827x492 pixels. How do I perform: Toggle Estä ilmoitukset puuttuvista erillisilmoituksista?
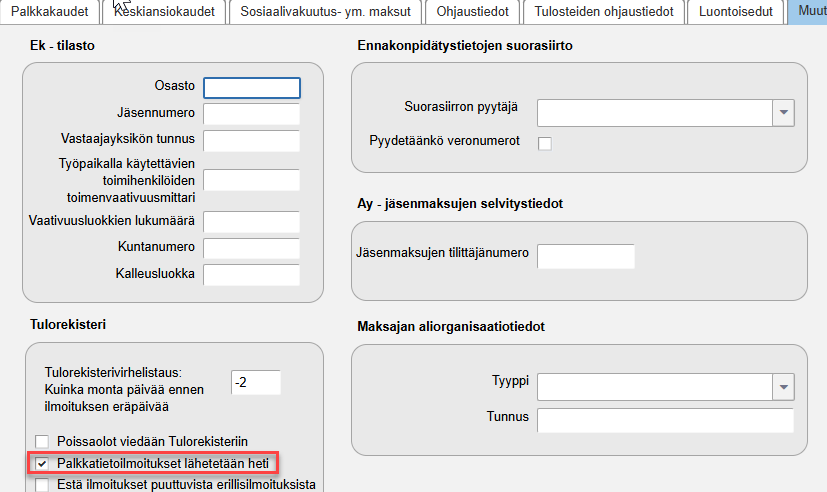click(x=42, y=484)
